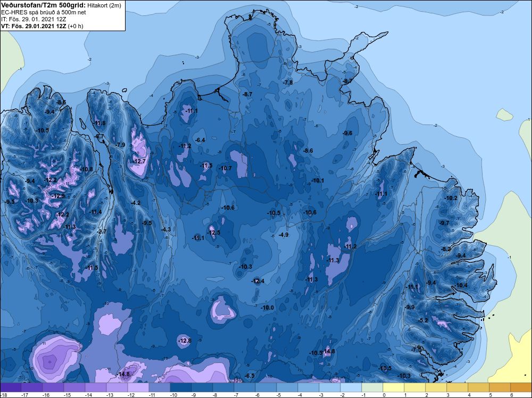
Task: Pick the orange legend swatch above 6
Action: pyautogui.click(x=521, y=387)
